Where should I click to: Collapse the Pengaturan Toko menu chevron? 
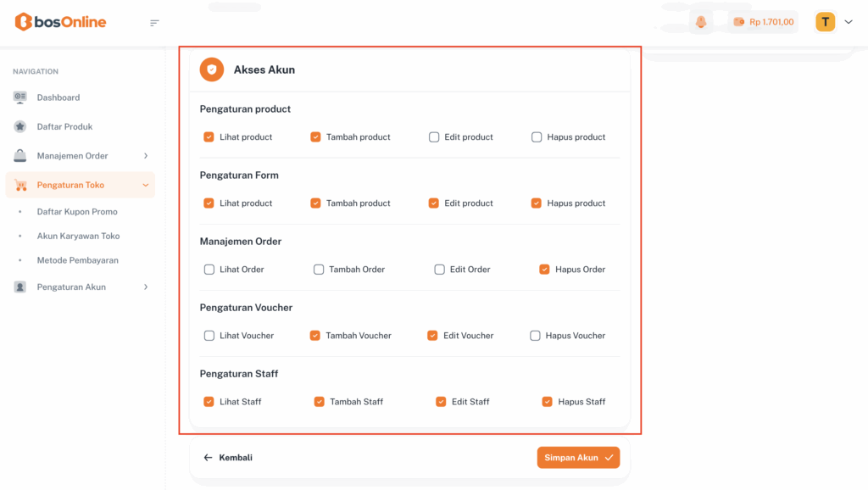[146, 185]
